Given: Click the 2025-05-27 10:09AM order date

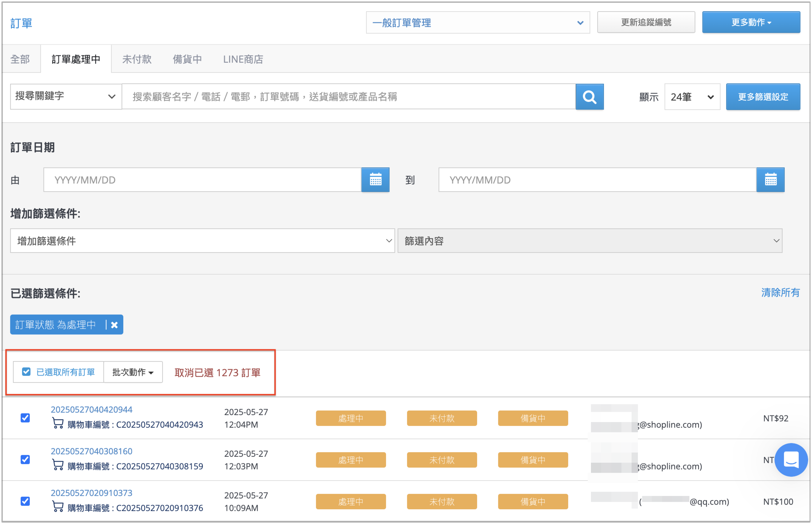Looking at the screenshot, I should pos(246,502).
